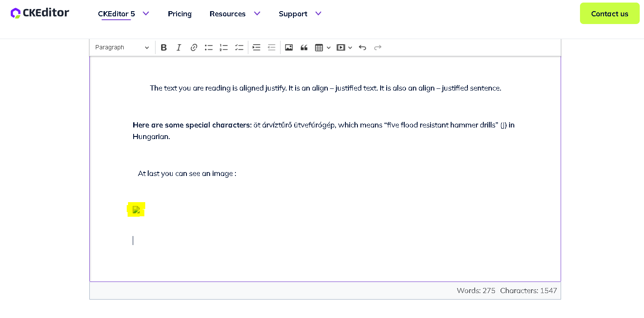The image size is (644, 318).
Task: Open the Paragraph style dropdown
Action: (122, 47)
